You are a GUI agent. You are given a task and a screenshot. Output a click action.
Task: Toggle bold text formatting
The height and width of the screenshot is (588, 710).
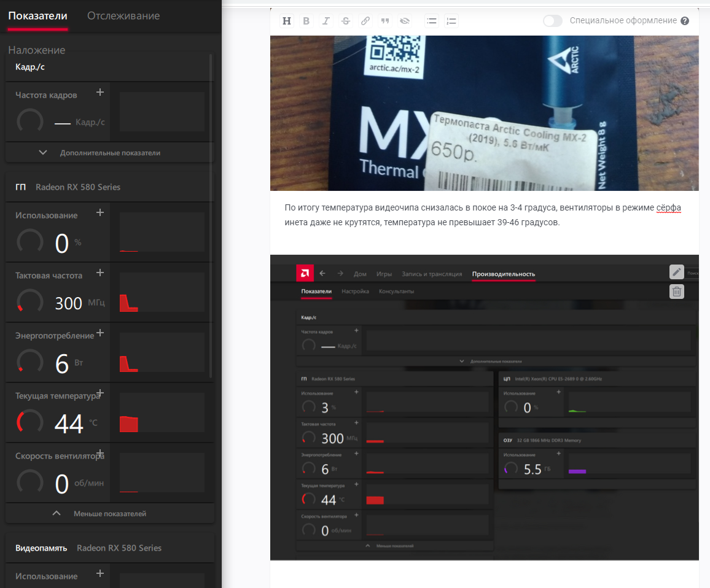pyautogui.click(x=306, y=21)
